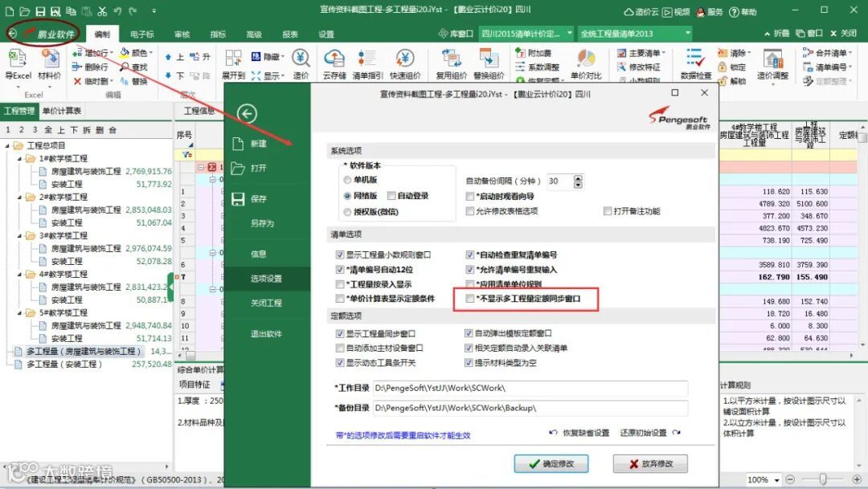The image size is (868, 489).
Task: Open the 单价计算表 tab
Action: (61, 111)
